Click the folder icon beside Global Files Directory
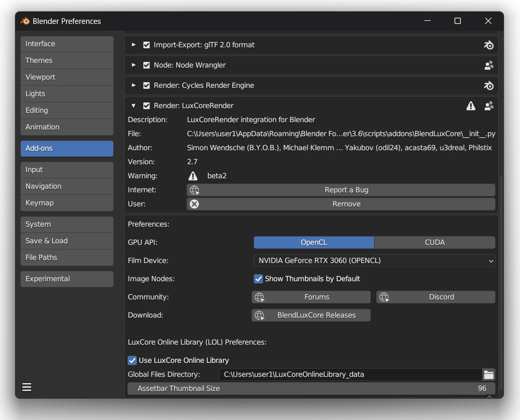This screenshot has height=420, width=520. (488, 374)
